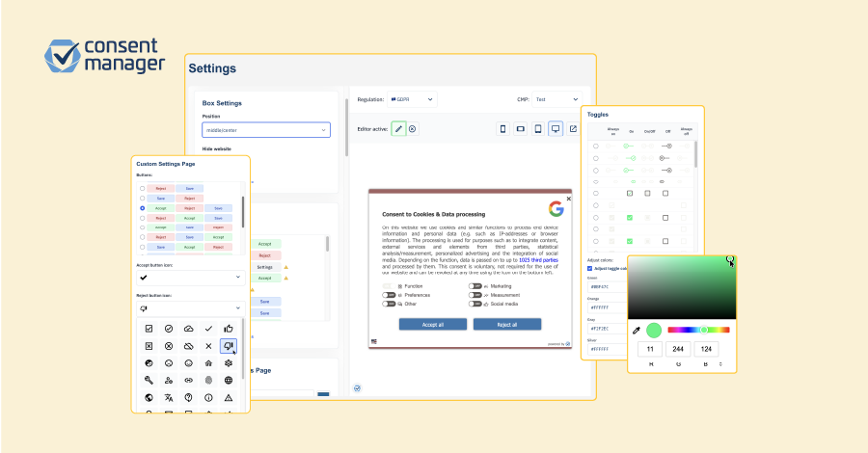Click the hue slider in color picker
Viewport: 868px width, 453px height.
tap(698, 330)
